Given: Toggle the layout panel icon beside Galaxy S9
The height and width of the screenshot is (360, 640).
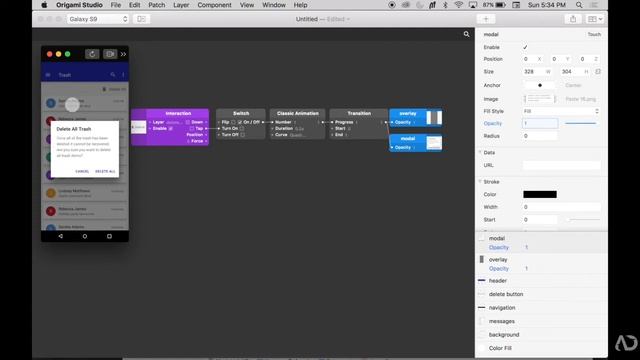Looking at the screenshot, I should tap(141, 19).
